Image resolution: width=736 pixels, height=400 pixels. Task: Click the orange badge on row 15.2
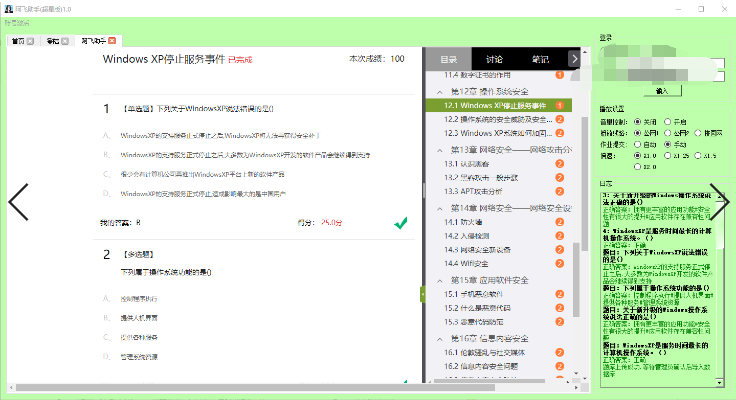click(x=560, y=308)
